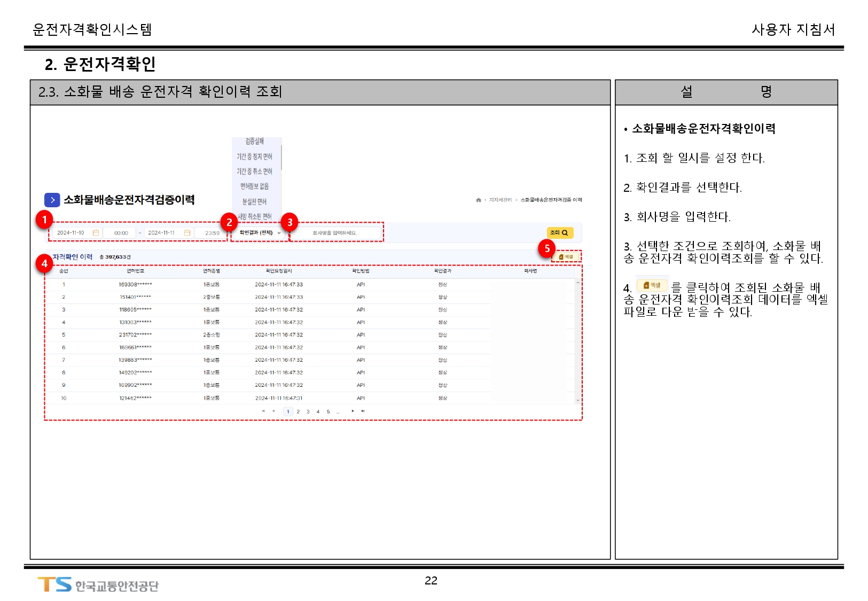The width and height of the screenshot is (868, 601).
Task: Open the end date calendar picker icon
Action: coord(187,233)
